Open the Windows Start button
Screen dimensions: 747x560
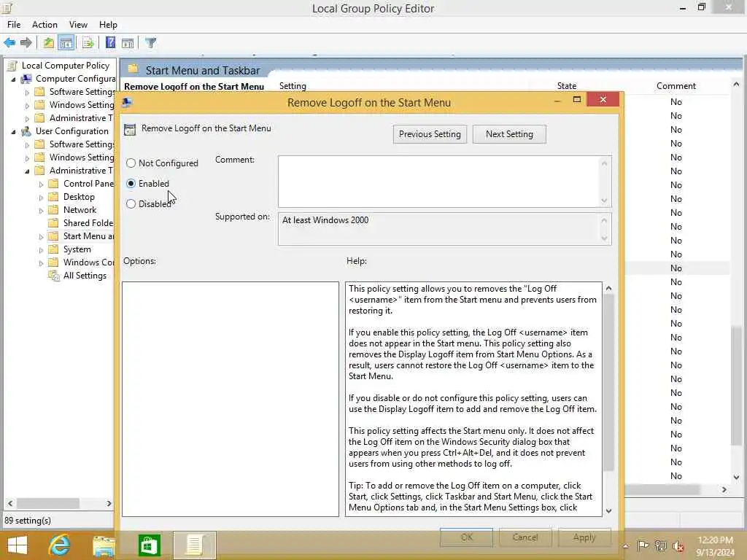18,545
